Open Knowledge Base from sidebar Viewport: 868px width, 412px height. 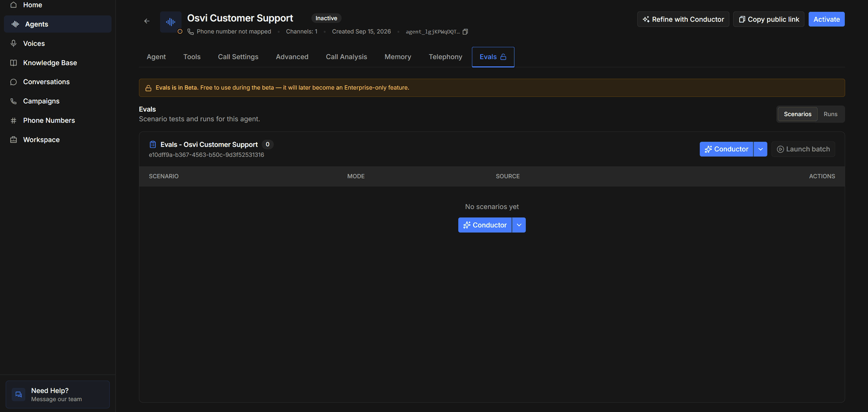[58, 63]
